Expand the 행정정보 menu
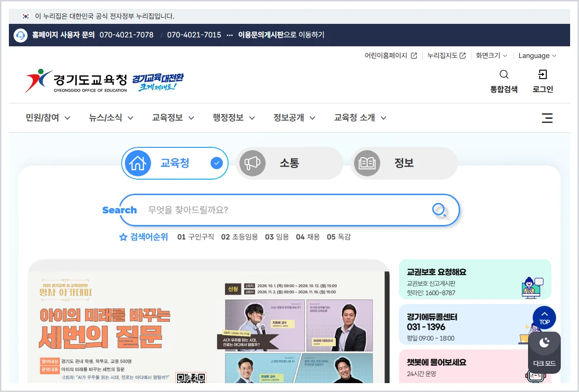This screenshot has width=579, height=392. tap(234, 118)
